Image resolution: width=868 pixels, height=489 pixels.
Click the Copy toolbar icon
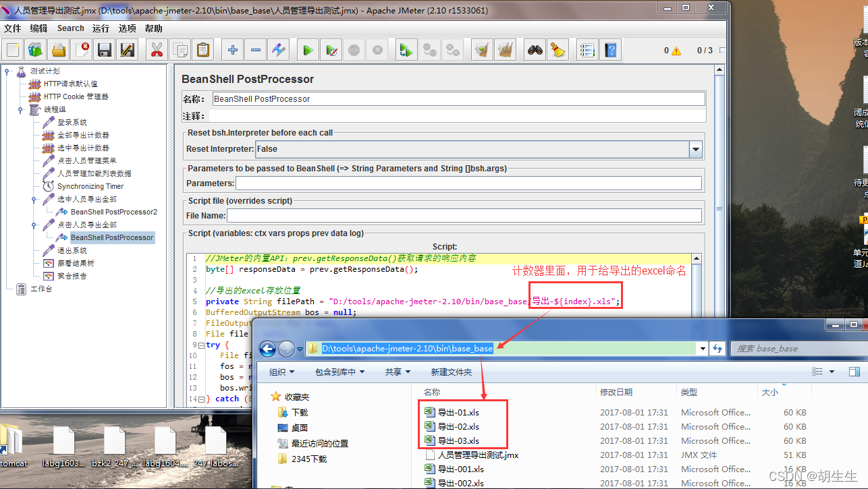180,50
